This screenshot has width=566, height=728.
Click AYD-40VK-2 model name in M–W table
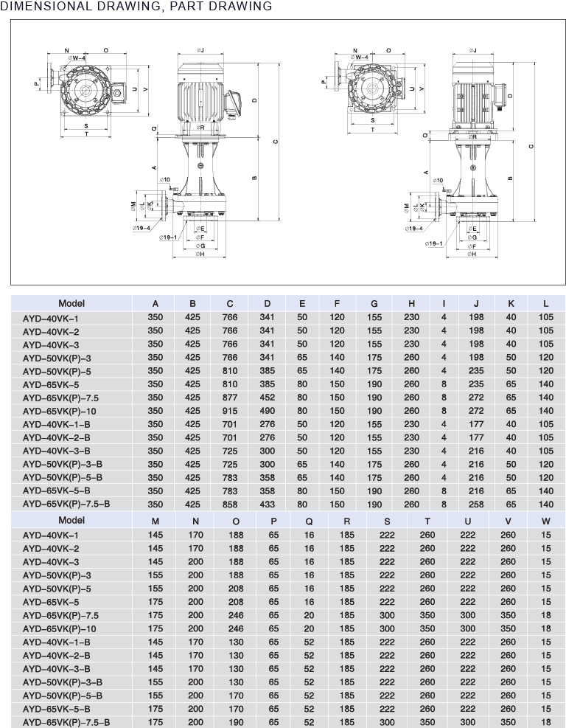(51, 549)
